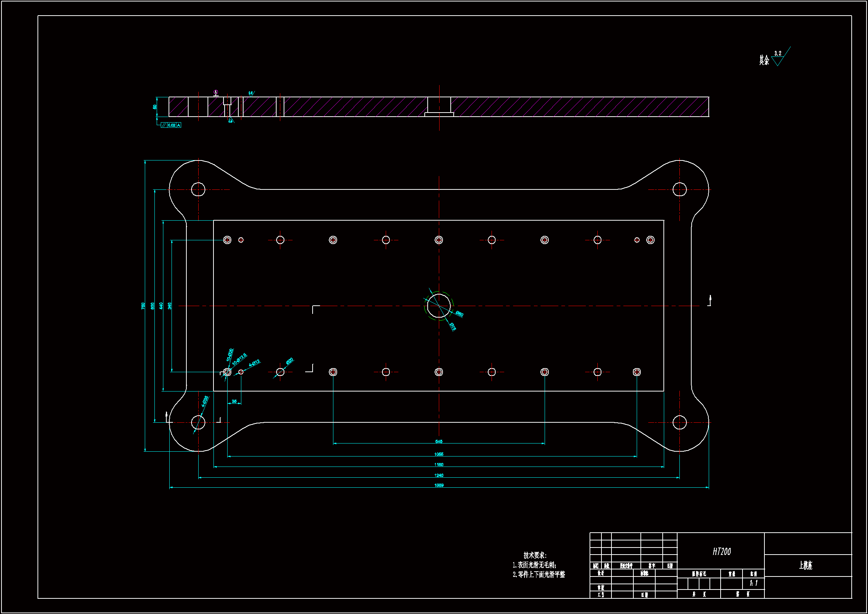The width and height of the screenshot is (868, 614).
Task: Click the 0.02 parallelism tolerance frame
Action: tap(171, 125)
